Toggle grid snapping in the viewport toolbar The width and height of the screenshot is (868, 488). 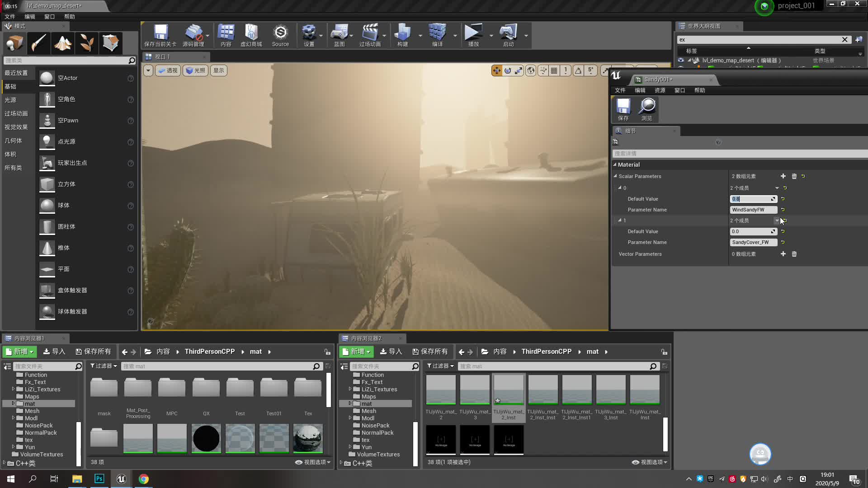click(x=554, y=70)
